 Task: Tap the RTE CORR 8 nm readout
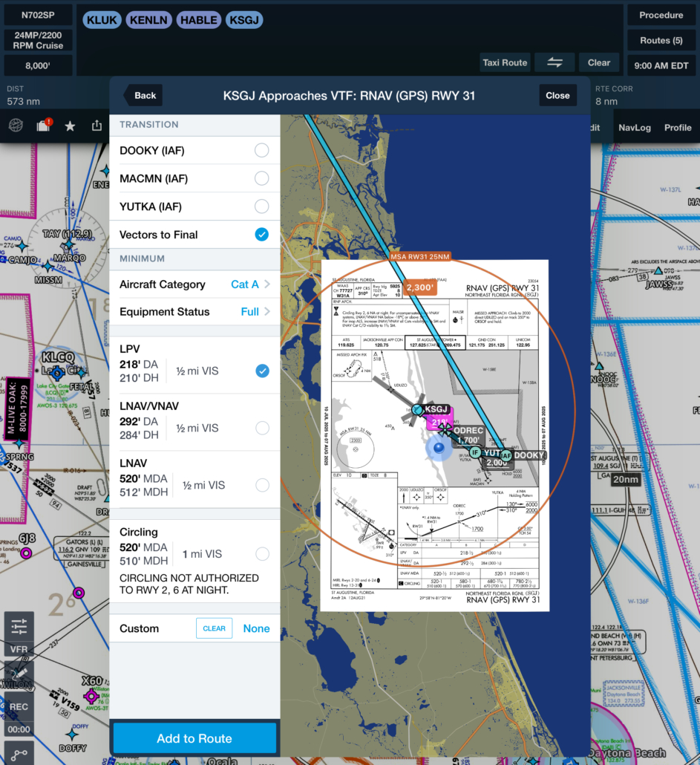click(614, 96)
